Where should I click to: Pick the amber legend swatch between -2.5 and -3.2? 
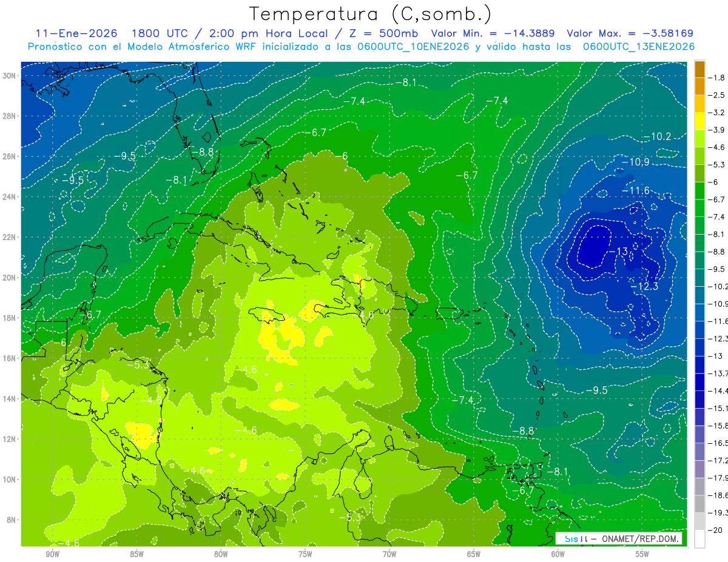click(699, 104)
